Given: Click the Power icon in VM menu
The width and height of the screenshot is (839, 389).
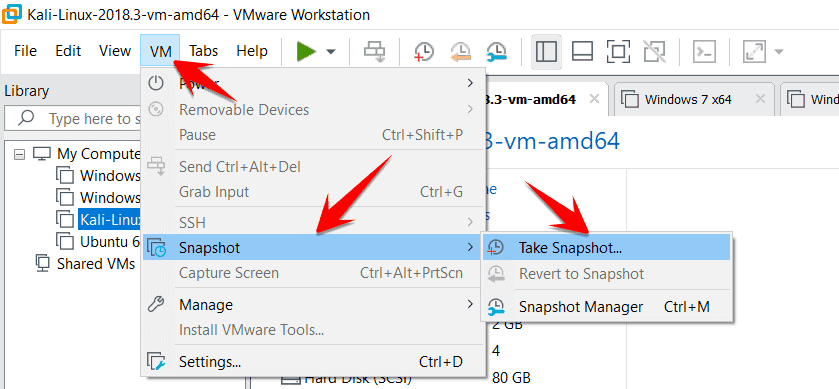Looking at the screenshot, I should (156, 83).
